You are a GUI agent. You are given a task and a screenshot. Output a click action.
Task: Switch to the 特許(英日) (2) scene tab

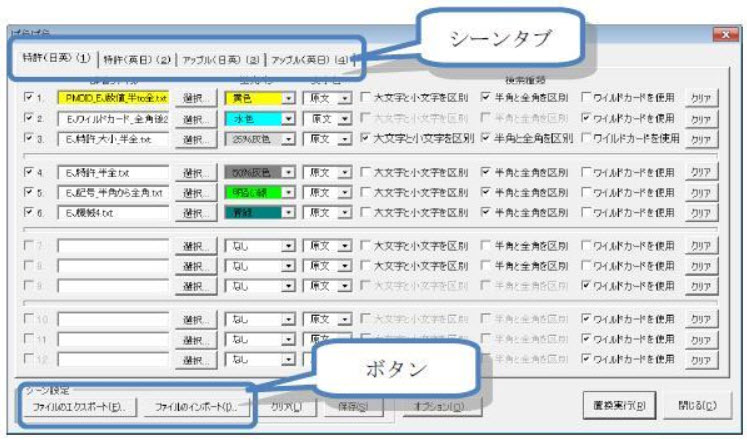pyautogui.click(x=138, y=59)
